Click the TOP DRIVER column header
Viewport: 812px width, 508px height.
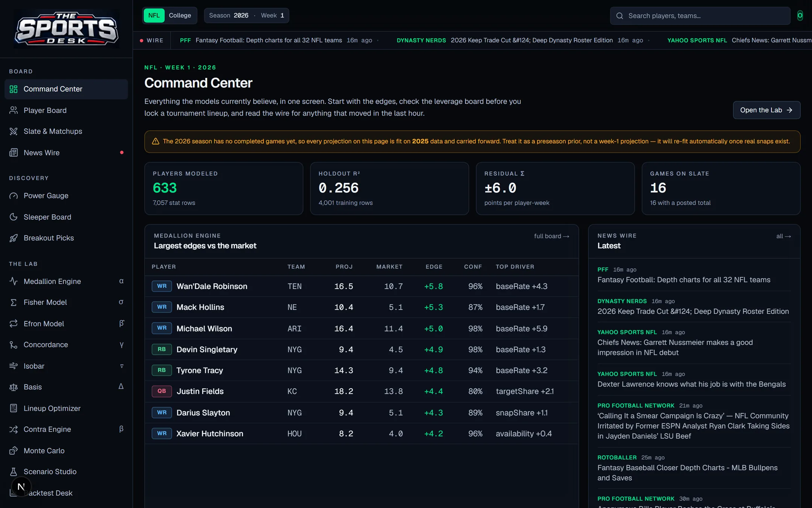click(x=515, y=267)
